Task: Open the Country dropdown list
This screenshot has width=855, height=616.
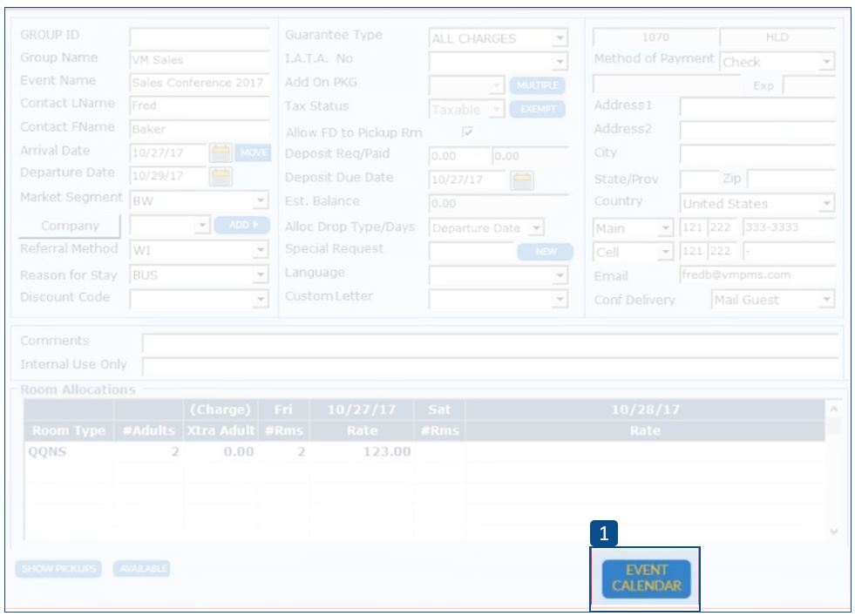Action: [826, 204]
